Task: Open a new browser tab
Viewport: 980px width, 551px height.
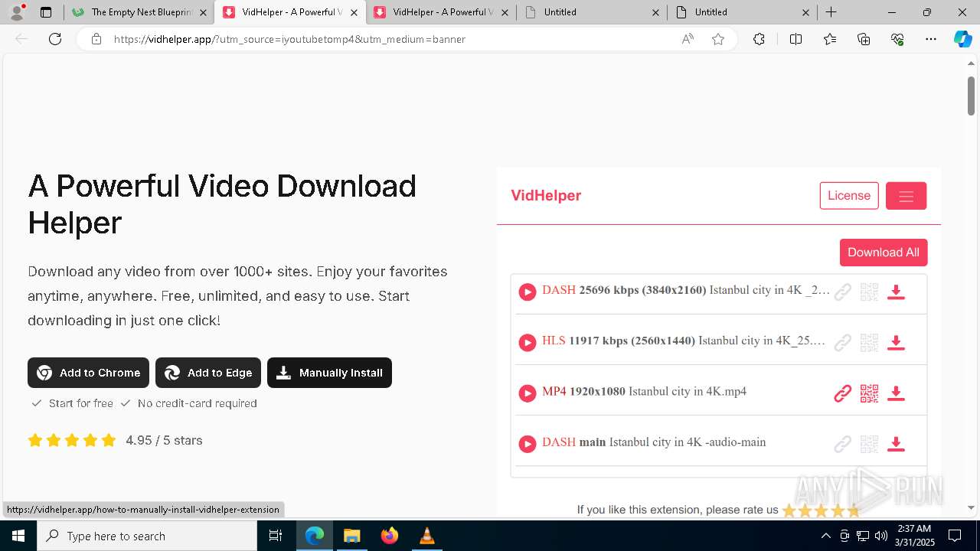Action: pyautogui.click(x=831, y=12)
